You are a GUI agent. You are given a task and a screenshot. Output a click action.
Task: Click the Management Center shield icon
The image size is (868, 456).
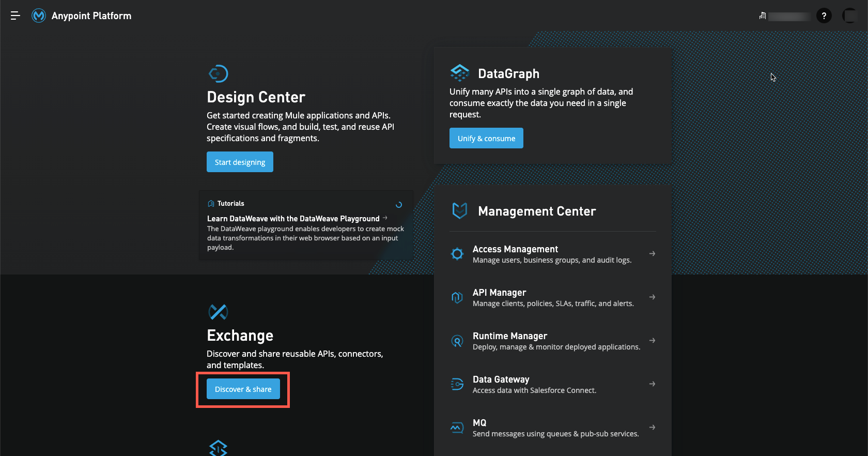click(x=460, y=210)
